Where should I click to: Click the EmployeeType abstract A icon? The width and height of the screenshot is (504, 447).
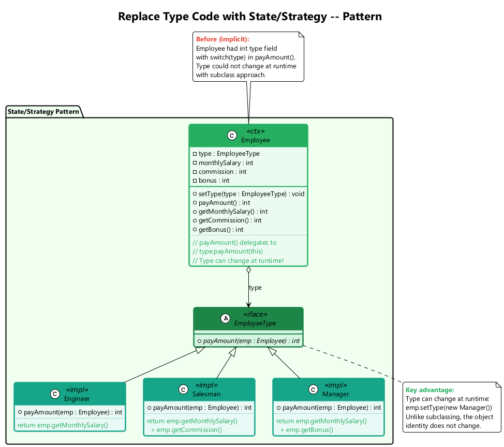tap(225, 319)
